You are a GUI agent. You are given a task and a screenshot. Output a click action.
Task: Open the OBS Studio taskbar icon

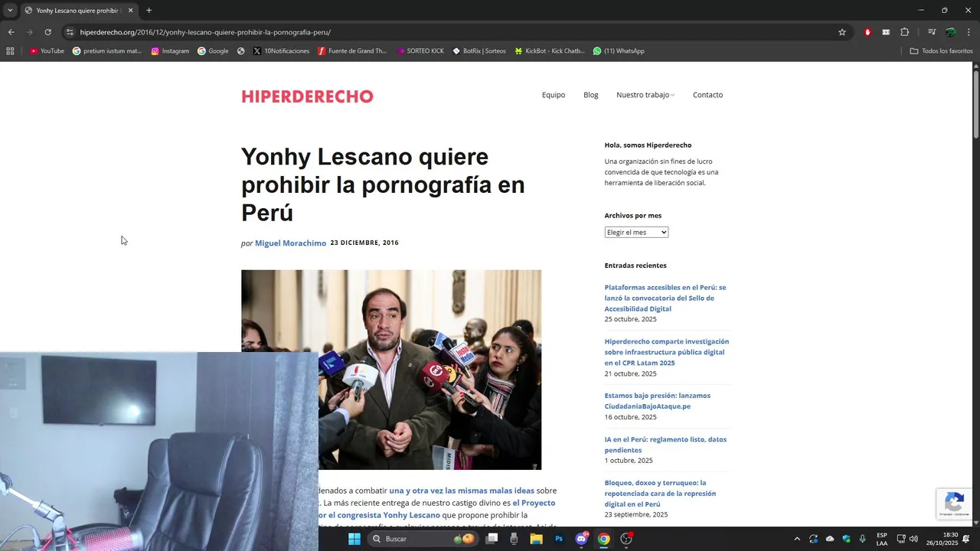[626, 539]
